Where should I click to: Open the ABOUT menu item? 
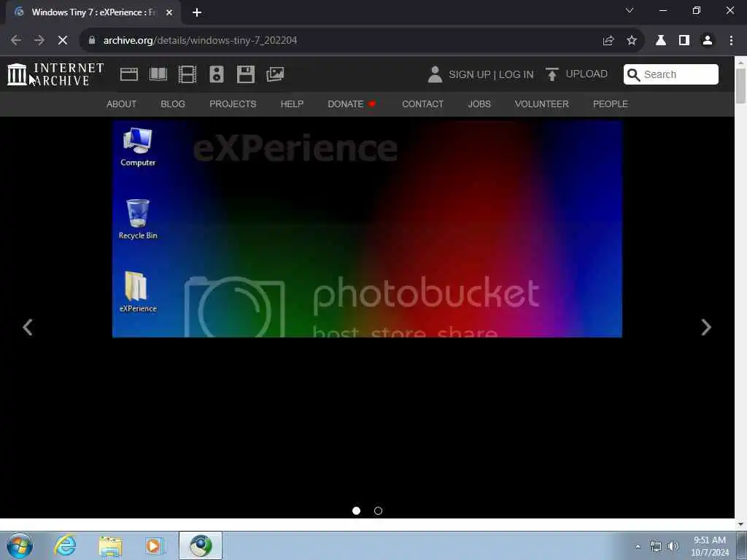[x=122, y=104]
